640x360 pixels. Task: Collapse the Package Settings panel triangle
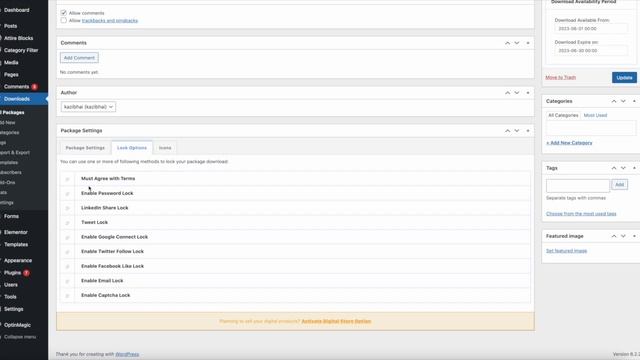coord(528,131)
